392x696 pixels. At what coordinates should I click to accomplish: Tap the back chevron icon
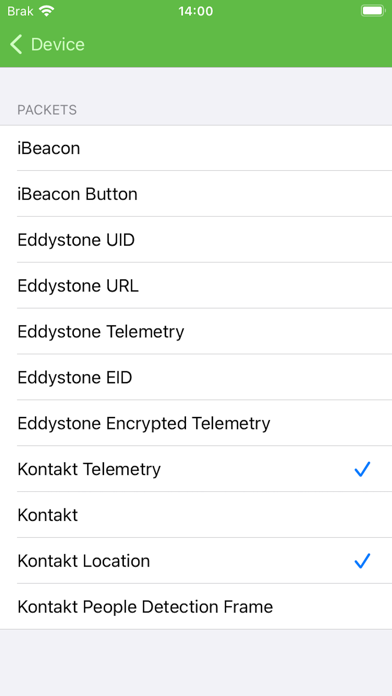16,44
